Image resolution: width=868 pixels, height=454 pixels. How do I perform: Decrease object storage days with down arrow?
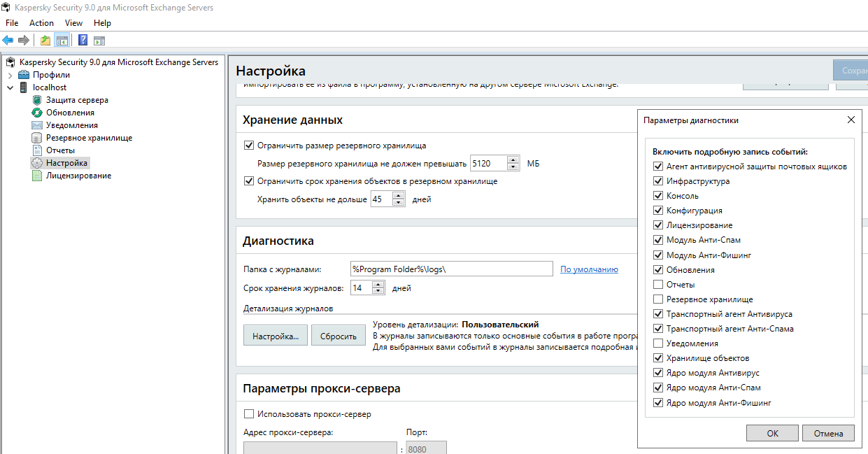399,203
